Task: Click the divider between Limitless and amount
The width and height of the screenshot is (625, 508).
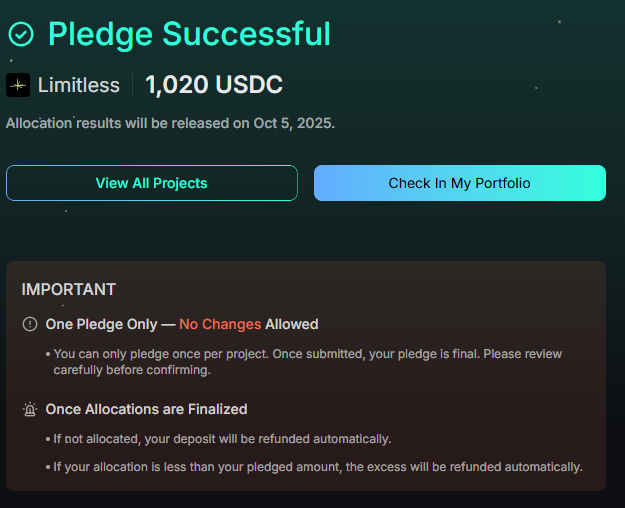Action: (x=132, y=85)
